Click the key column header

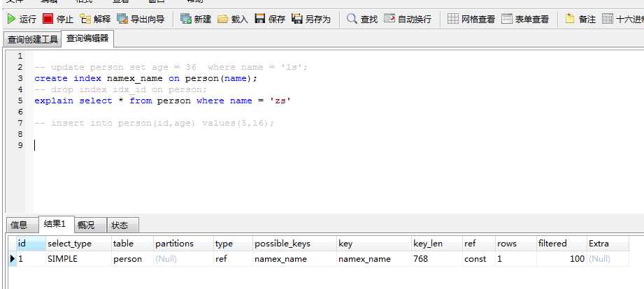pos(374,244)
